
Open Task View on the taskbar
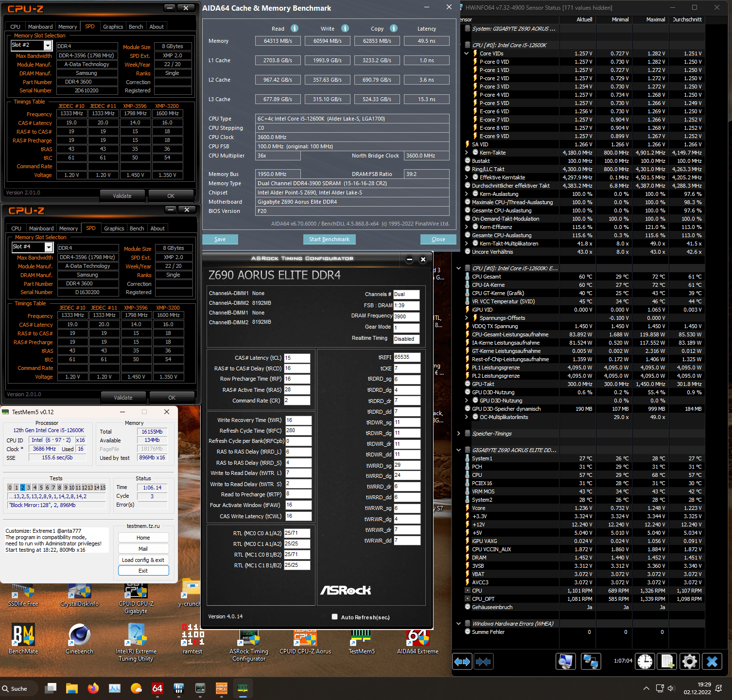pos(51,688)
